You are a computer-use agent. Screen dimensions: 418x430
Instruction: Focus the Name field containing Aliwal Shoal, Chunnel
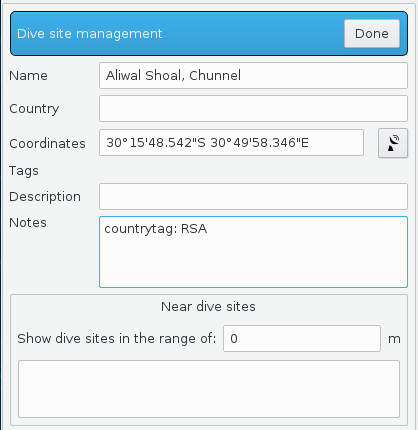click(x=253, y=76)
